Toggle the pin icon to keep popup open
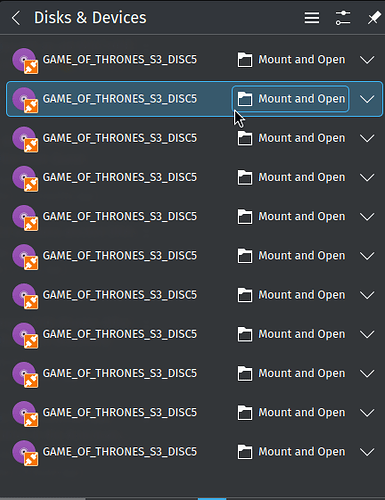 pyautogui.click(x=374, y=18)
